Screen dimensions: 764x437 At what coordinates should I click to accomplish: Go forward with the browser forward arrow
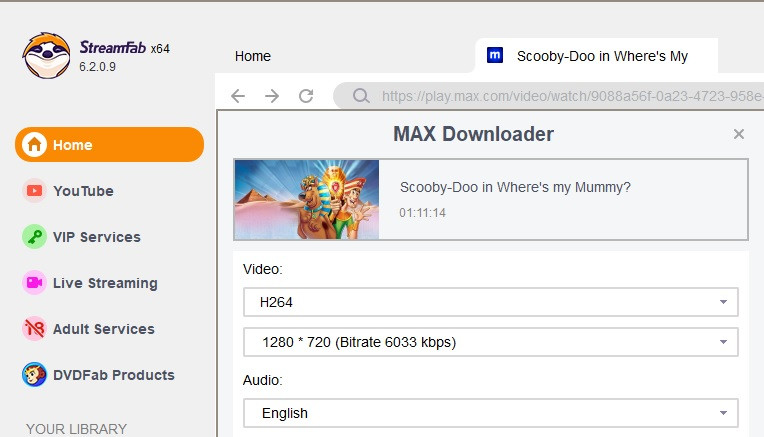[271, 96]
